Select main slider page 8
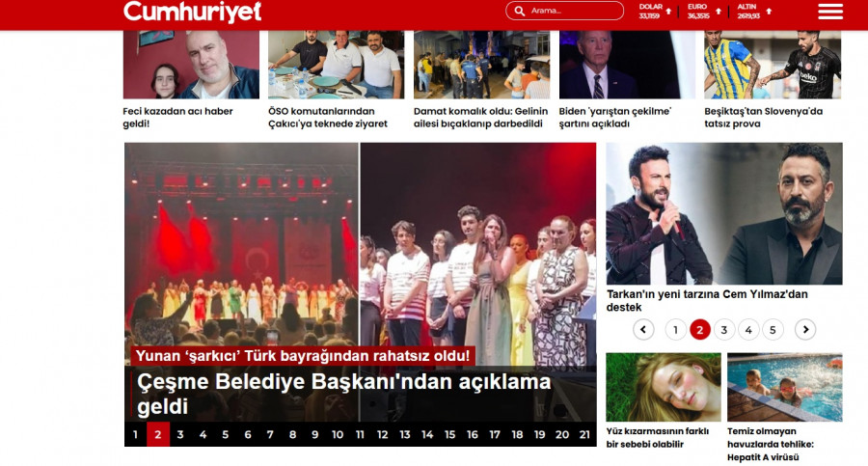The image size is (868, 466). coord(292,434)
